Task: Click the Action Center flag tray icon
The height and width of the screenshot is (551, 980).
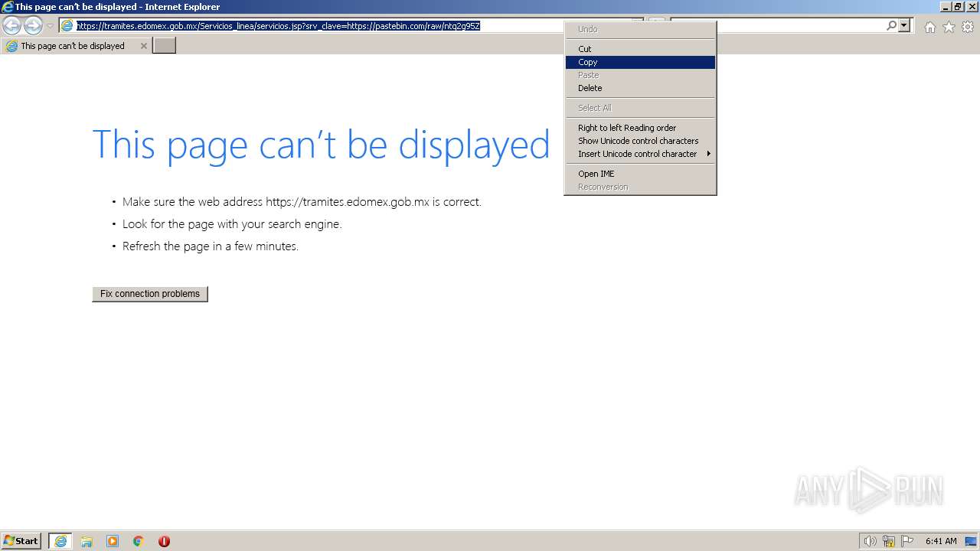Action: (x=907, y=541)
